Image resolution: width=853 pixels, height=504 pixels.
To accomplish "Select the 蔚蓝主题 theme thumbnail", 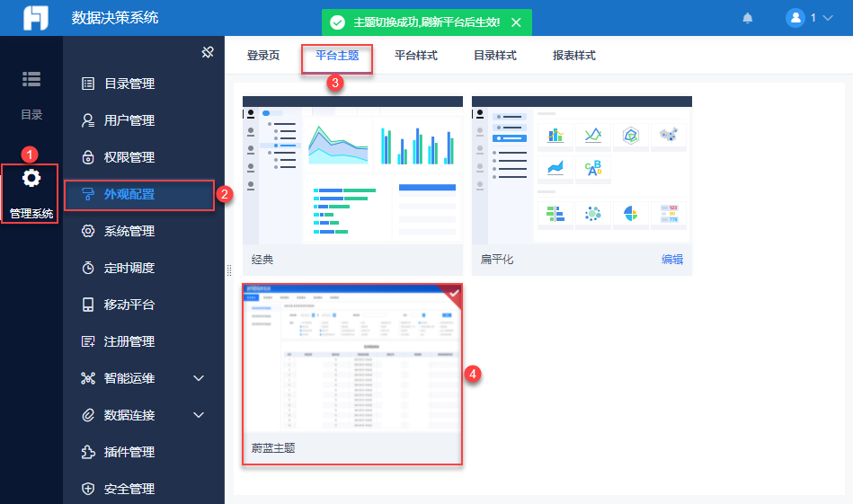I will tap(352, 358).
